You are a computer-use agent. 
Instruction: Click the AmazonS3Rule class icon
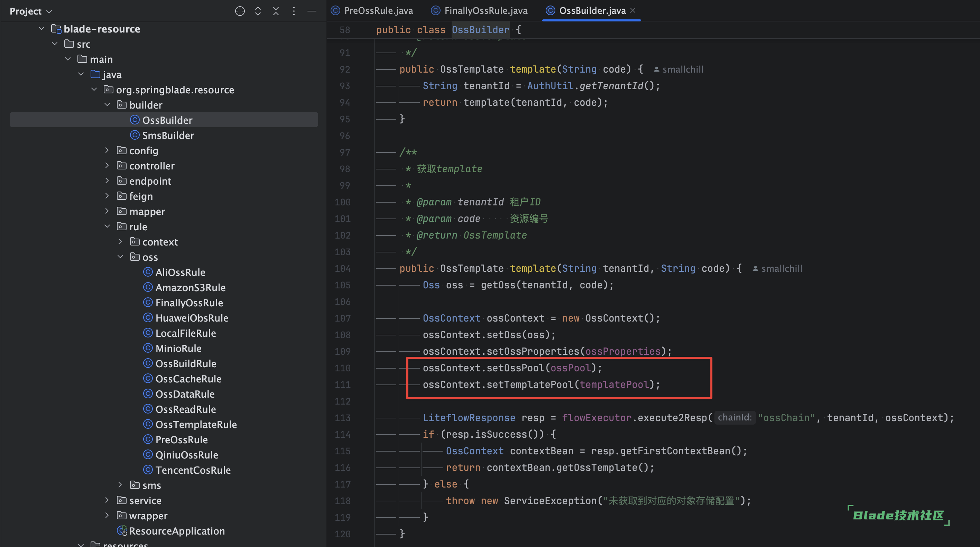pos(148,287)
